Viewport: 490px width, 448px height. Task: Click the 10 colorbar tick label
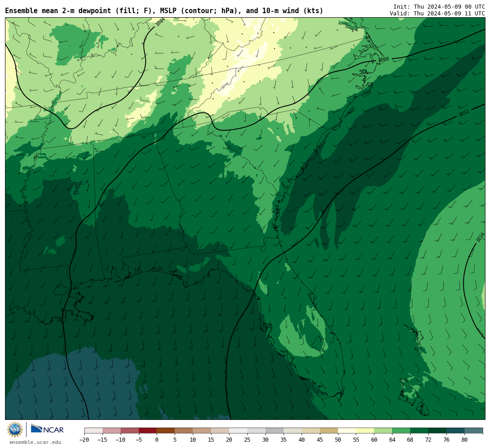point(193,440)
